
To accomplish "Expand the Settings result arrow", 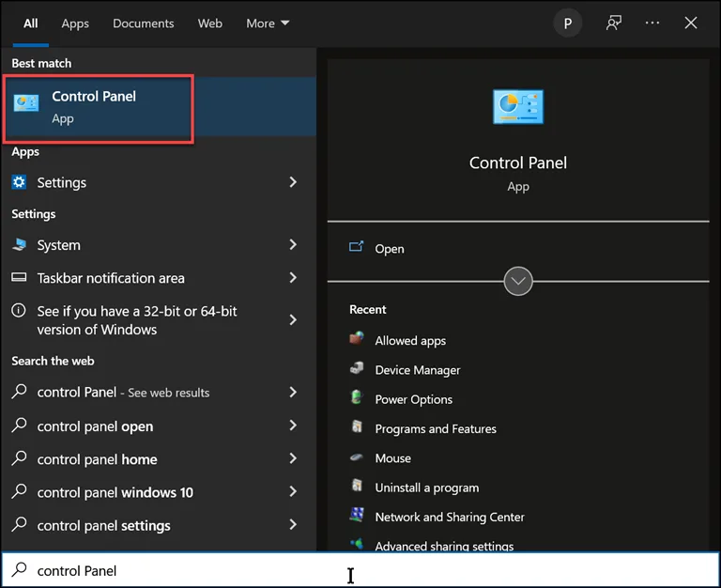I will coord(293,182).
